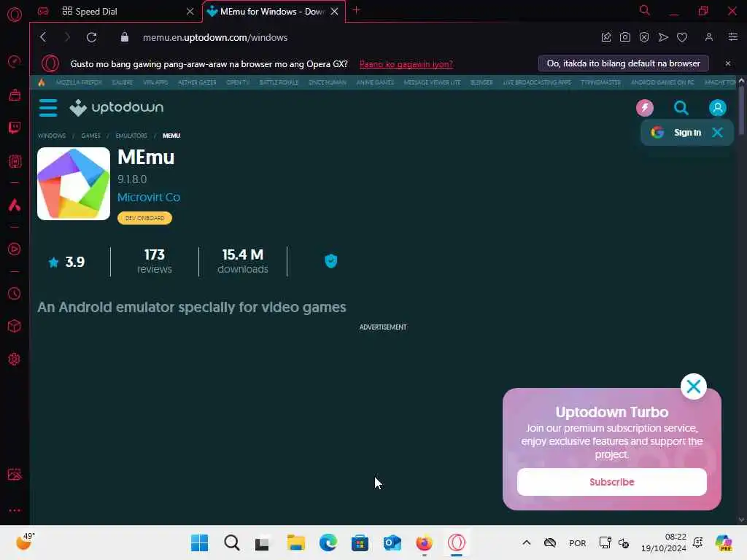Open Extensions cube icon in sidebar
The image size is (747, 560).
point(15,326)
